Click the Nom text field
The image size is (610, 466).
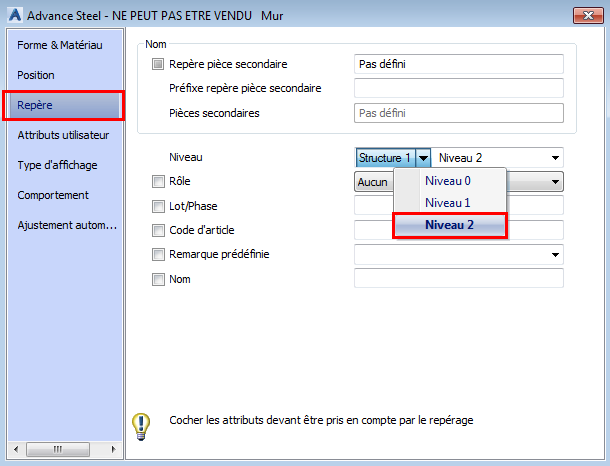[459, 279]
